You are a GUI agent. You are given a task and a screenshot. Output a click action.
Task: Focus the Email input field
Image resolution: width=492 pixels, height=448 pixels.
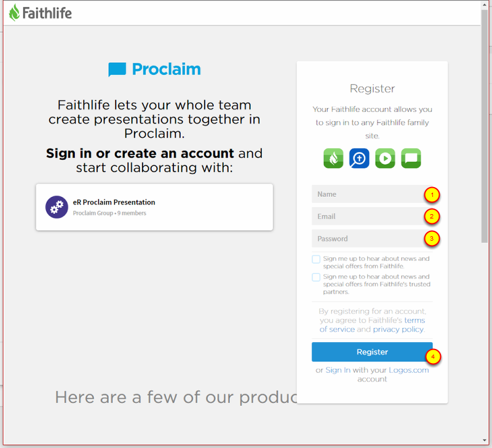(367, 217)
